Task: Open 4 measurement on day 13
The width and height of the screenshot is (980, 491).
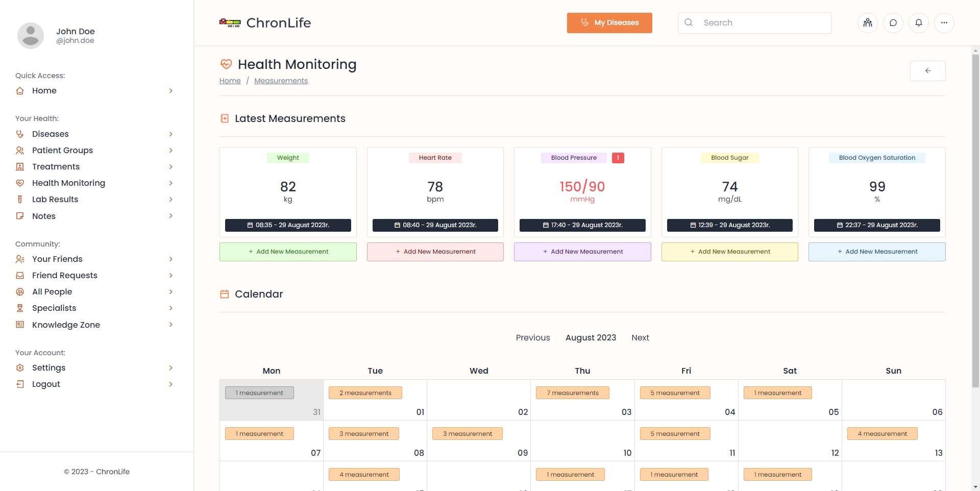Action: 883,434
